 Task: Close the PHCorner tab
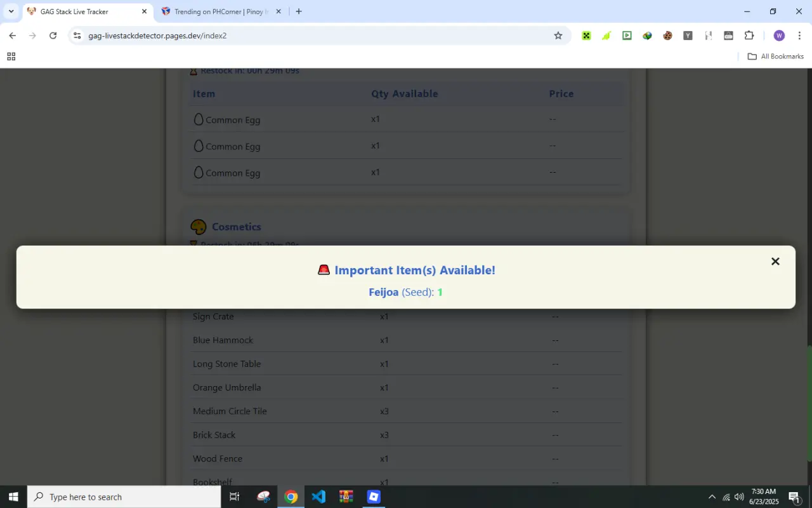278,11
